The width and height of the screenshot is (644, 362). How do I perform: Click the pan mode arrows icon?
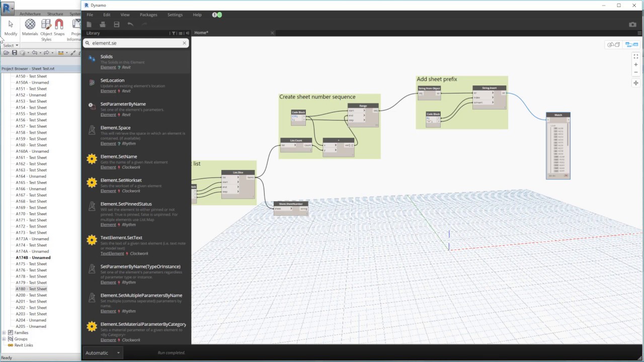[636, 83]
